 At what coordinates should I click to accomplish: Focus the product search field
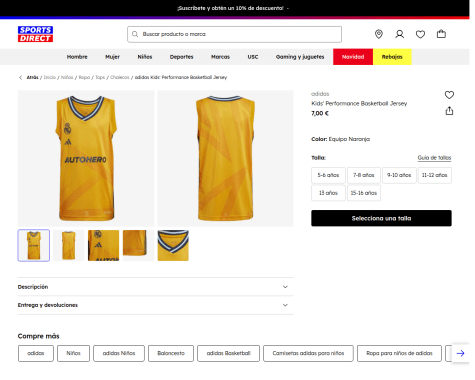234,34
